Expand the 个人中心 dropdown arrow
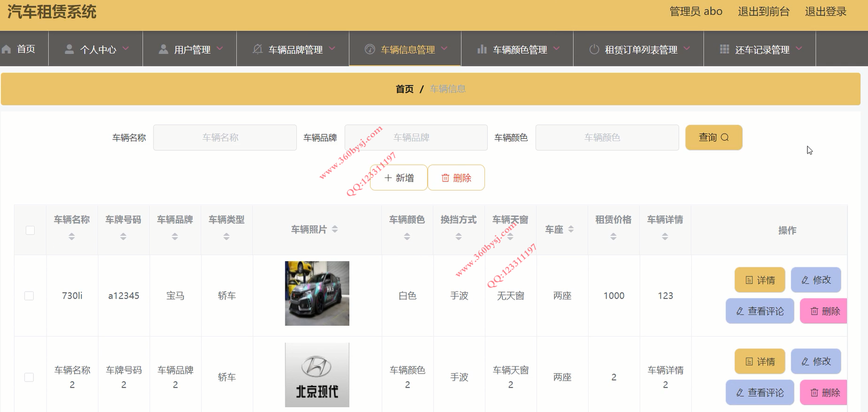This screenshot has width=868, height=412. point(126,48)
